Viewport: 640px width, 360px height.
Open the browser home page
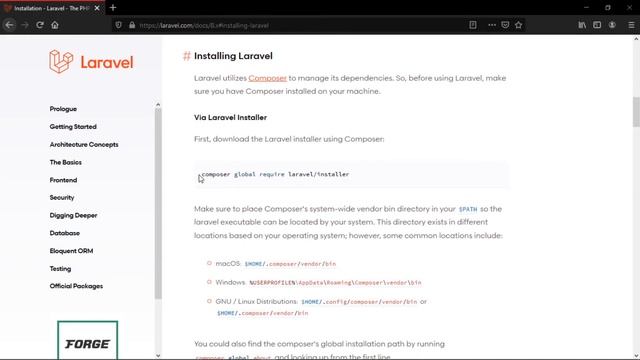coord(55,25)
